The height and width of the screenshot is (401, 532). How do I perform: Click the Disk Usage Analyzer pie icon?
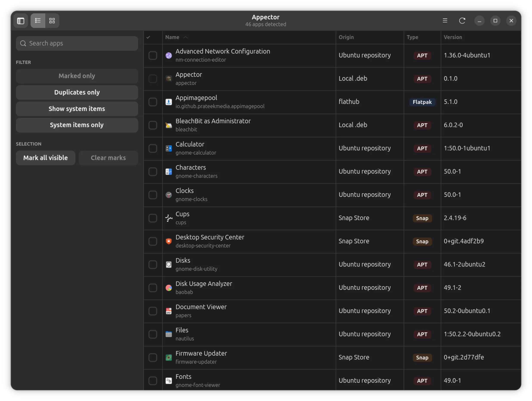pos(169,288)
